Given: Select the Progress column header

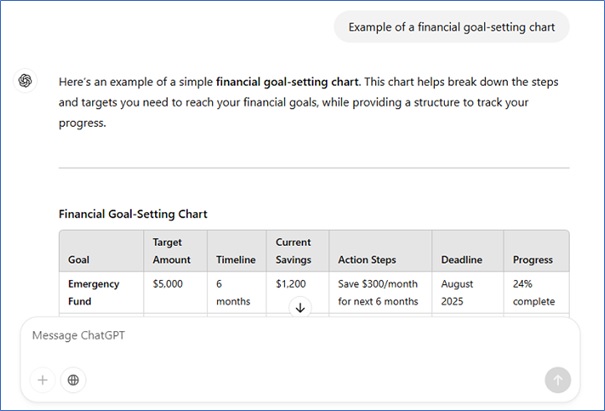Looking at the screenshot, I should (x=535, y=260).
